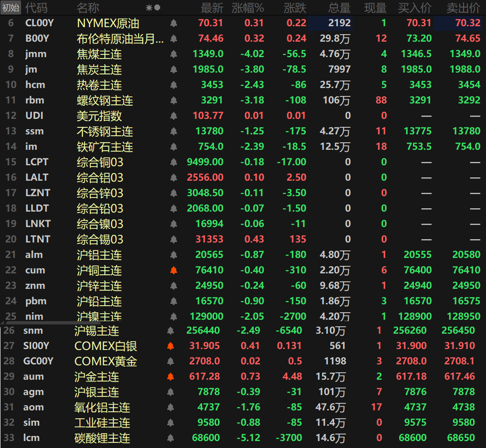
Task: Click the bell icon on 布伦特原油当月 row
Action: pyautogui.click(x=173, y=38)
